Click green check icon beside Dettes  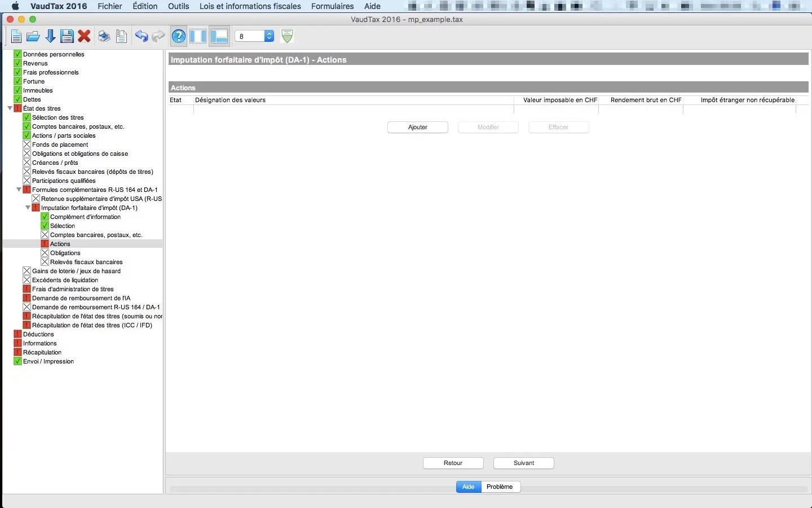point(17,99)
